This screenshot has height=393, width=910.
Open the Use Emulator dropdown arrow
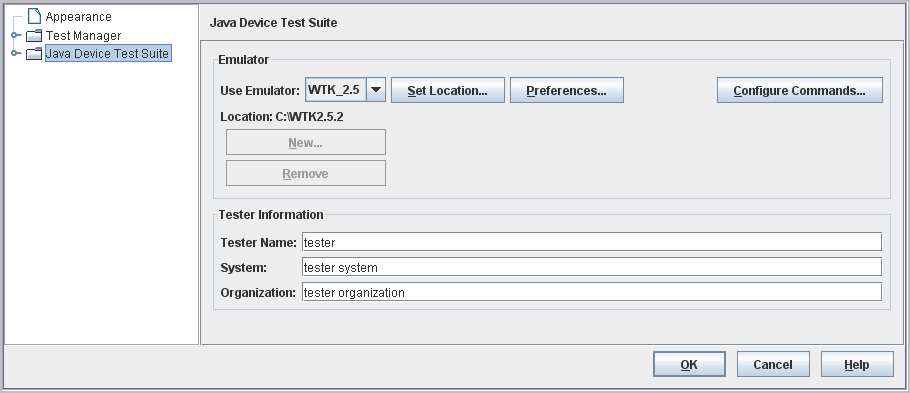[376, 90]
